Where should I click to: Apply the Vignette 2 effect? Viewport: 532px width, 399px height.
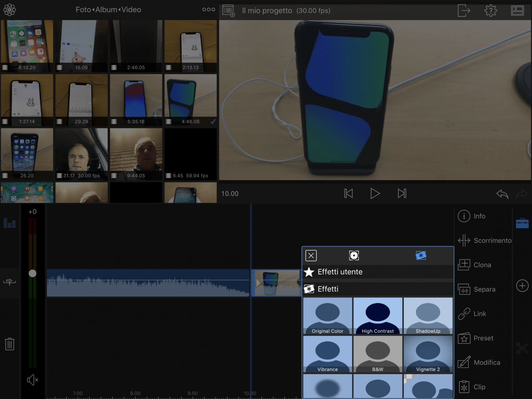(x=428, y=354)
